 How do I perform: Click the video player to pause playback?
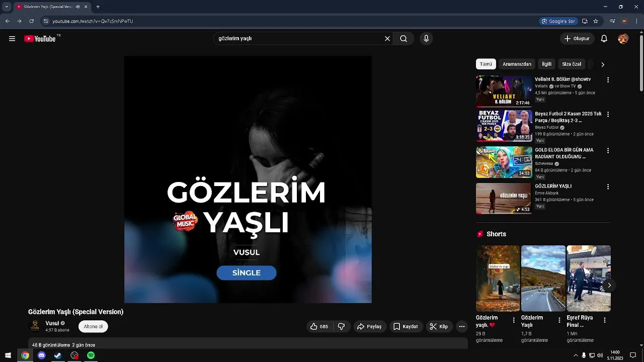(248, 179)
